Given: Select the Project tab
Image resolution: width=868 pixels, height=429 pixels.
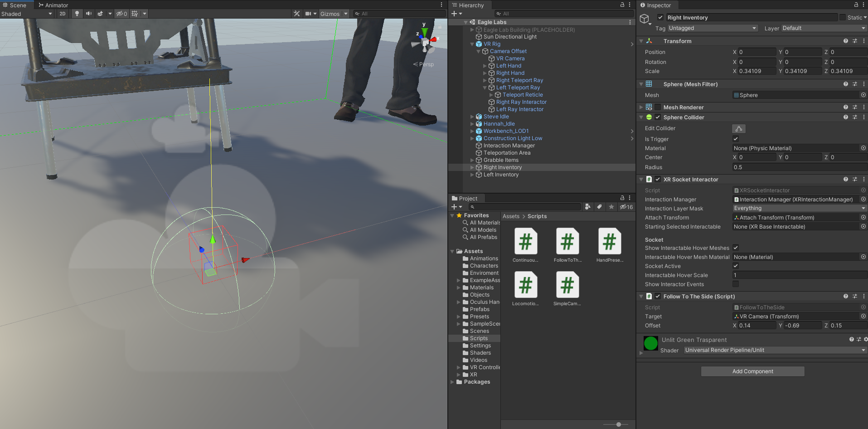Looking at the screenshot, I should 466,198.
